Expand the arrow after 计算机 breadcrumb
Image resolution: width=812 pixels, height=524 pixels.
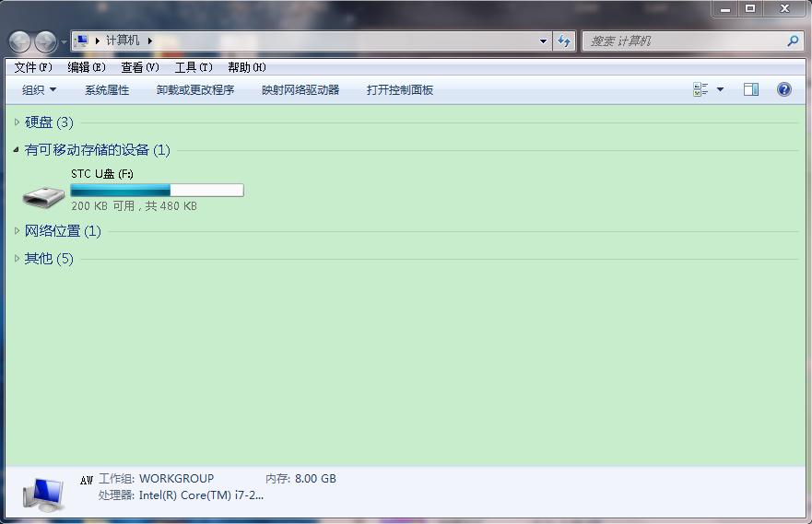pyautogui.click(x=149, y=41)
